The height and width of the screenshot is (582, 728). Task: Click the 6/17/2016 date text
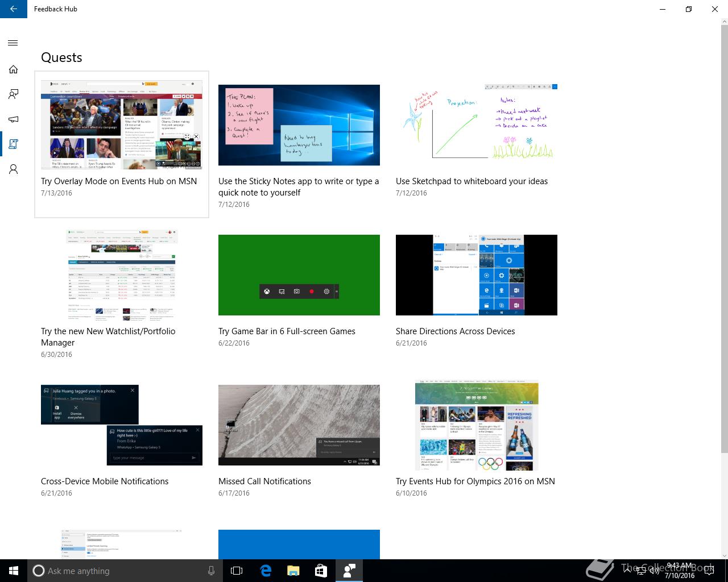pyautogui.click(x=234, y=493)
